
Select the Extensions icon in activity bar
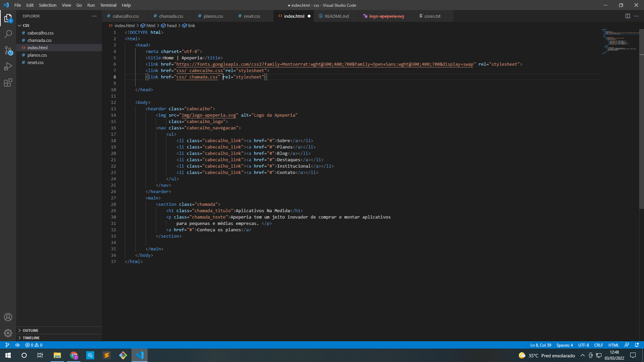point(8,83)
